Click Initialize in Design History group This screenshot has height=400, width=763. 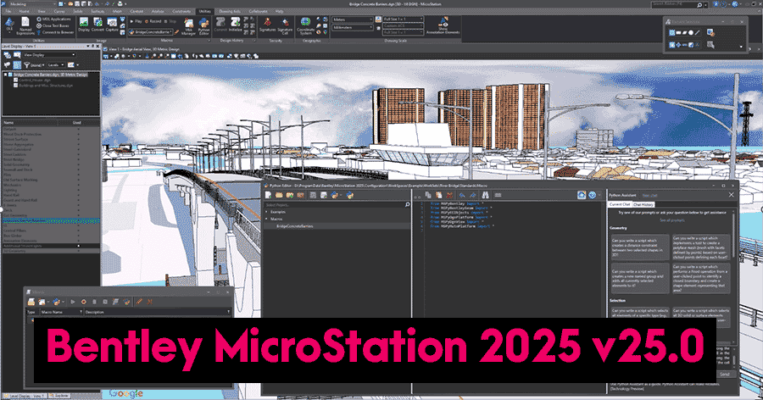pos(236,24)
